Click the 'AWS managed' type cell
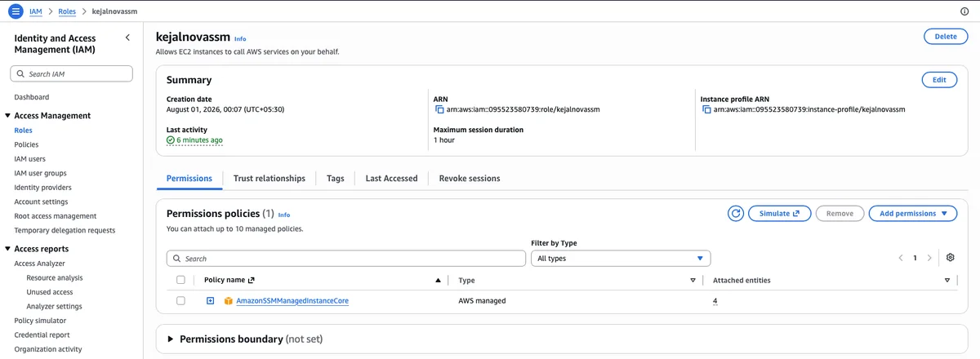The height and width of the screenshot is (359, 980). (482, 300)
